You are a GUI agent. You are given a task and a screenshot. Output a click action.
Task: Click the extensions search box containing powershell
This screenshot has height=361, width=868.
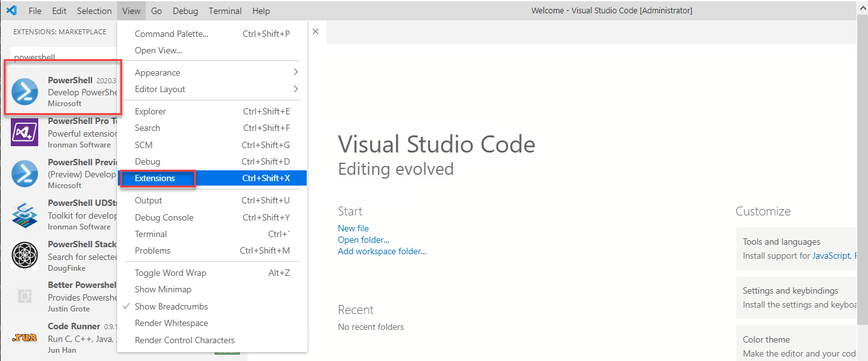[64, 57]
